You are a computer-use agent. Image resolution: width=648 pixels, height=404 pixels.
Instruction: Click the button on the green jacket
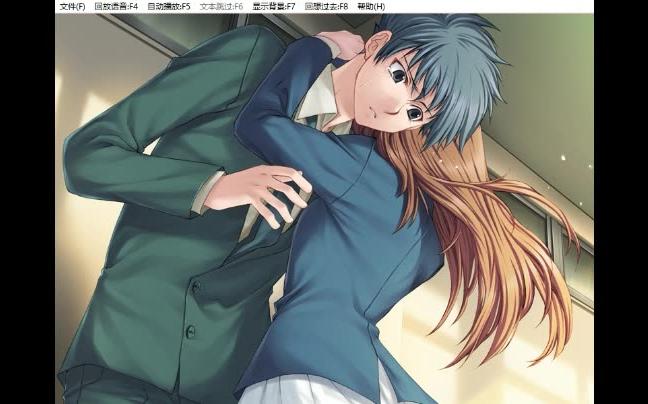point(196,287)
